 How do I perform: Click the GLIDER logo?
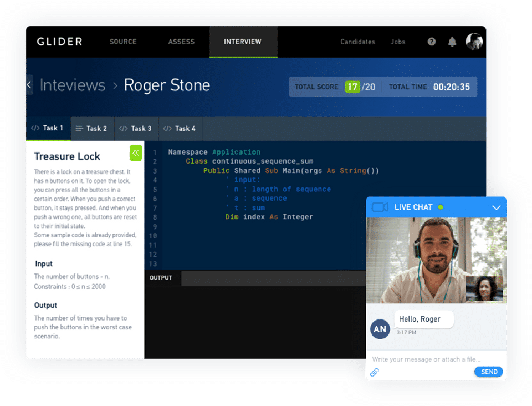coord(60,42)
